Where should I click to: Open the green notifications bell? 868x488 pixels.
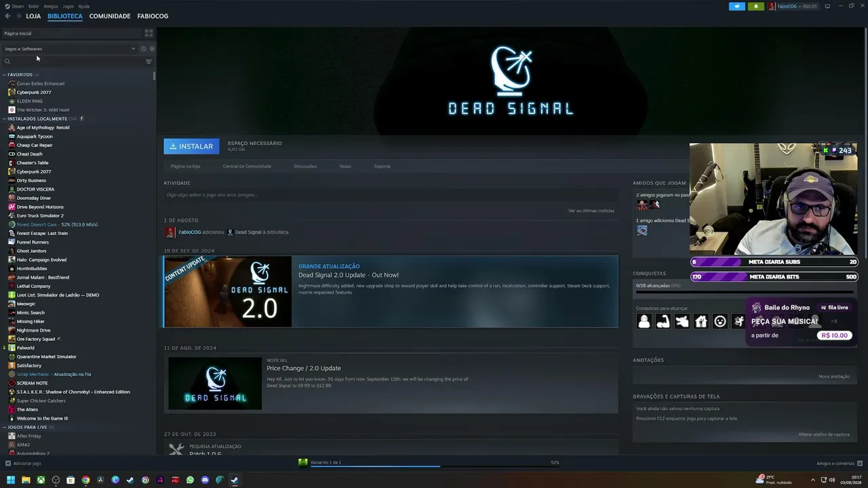756,6
